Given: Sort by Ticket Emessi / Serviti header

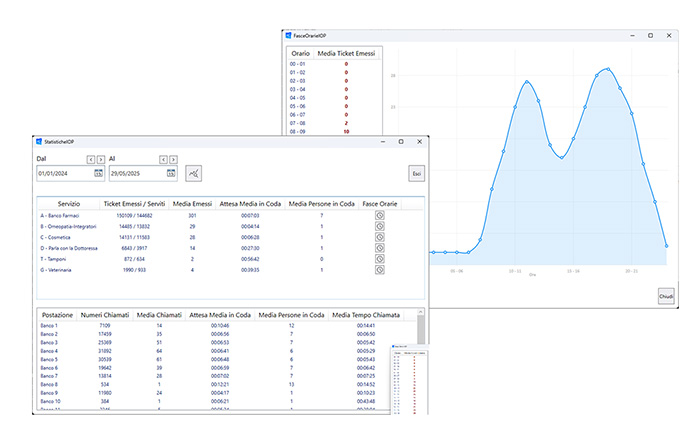Looking at the screenshot, I should 134,204.
